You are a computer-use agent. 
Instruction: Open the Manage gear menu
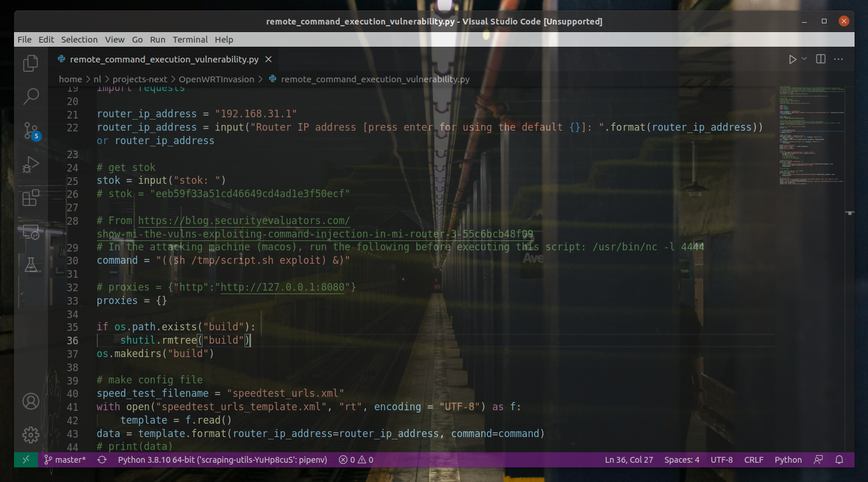31,435
